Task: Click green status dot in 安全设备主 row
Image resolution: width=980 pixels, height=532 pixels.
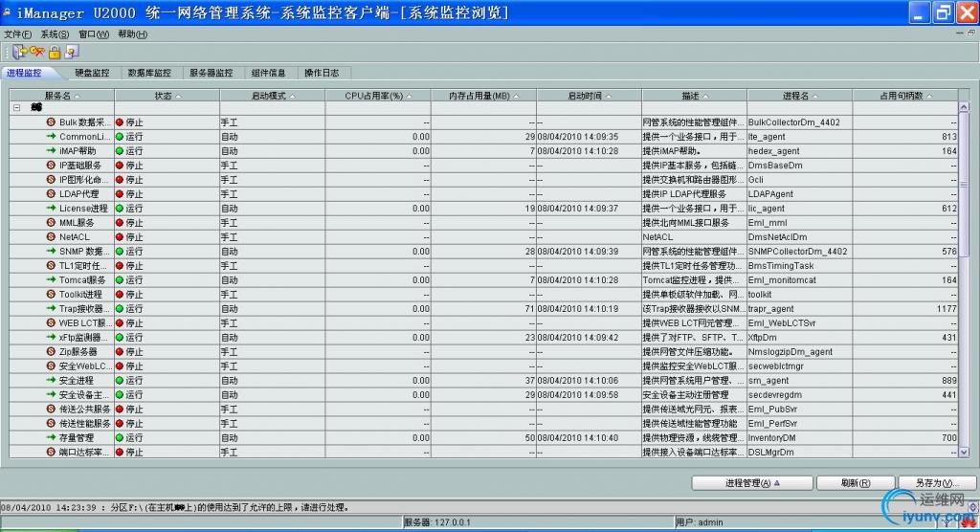Action: click(120, 395)
